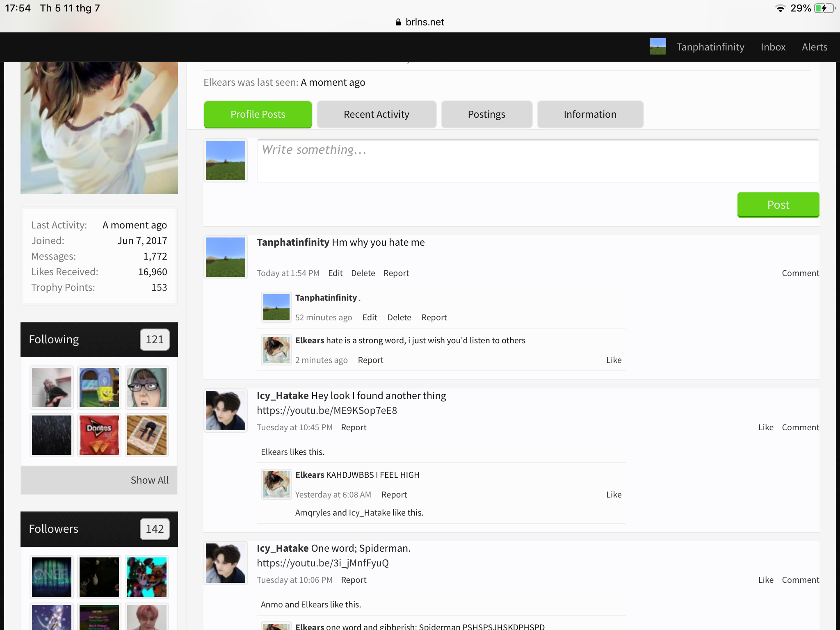Delete the 'Hm why you hate me' post
The height and width of the screenshot is (630, 840).
pos(363,273)
